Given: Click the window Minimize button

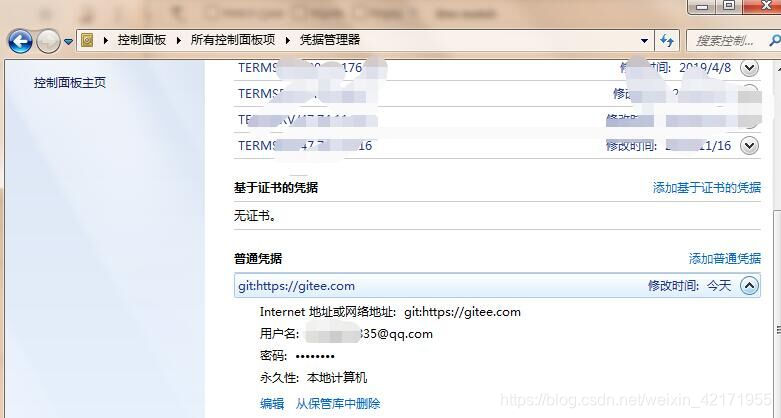Looking at the screenshot, I should pyautogui.click(x=702, y=6).
